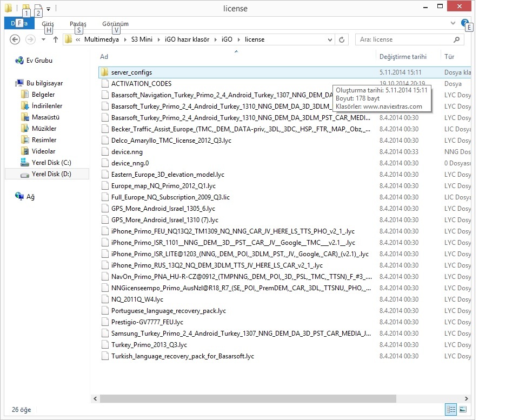
Task: Click the Back navigation arrow
Action: coord(15,39)
